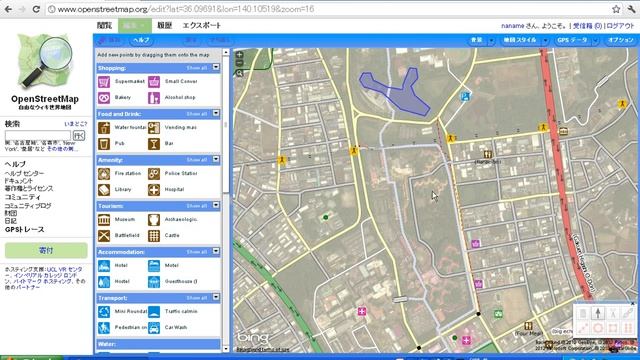Click the split way scissors tool in toolbox

[613, 313]
